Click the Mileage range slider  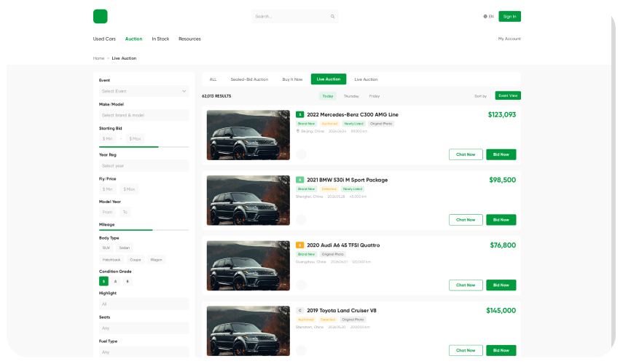pyautogui.click(x=144, y=230)
